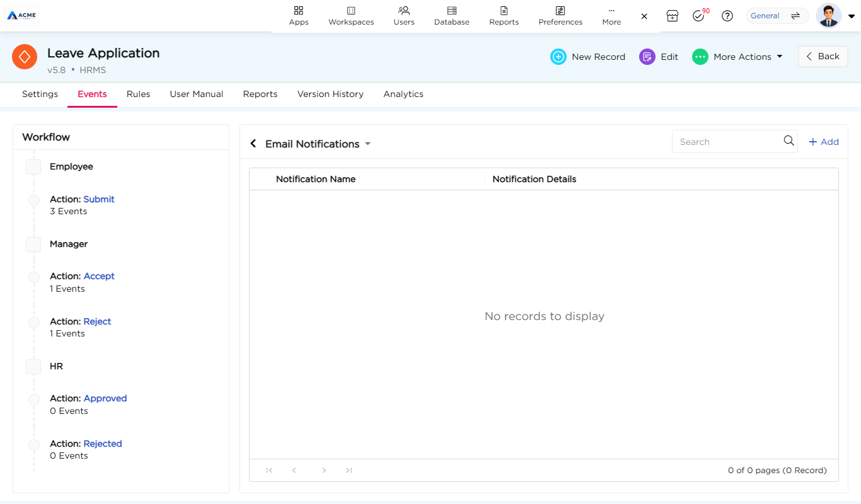Open the Rejected action link under HR

103,444
